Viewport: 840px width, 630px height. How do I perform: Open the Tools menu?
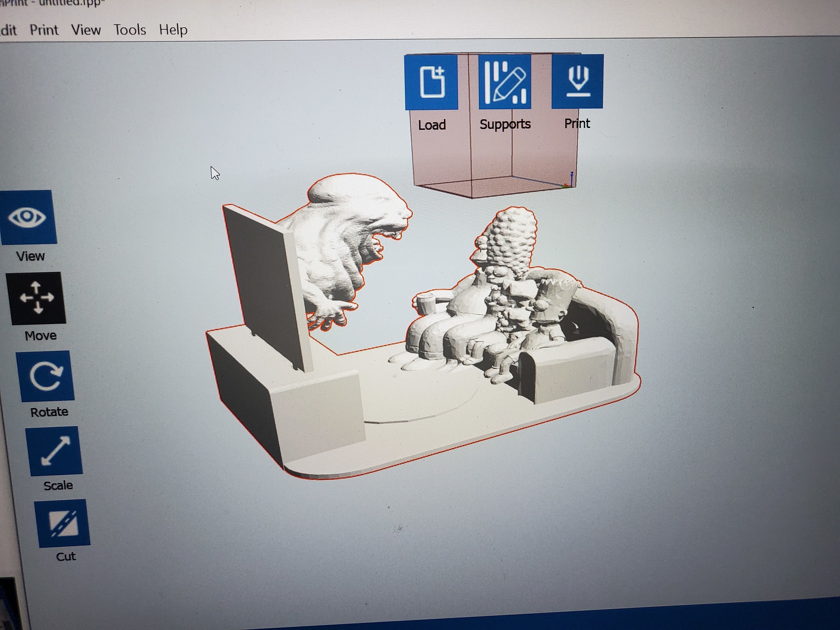130,30
